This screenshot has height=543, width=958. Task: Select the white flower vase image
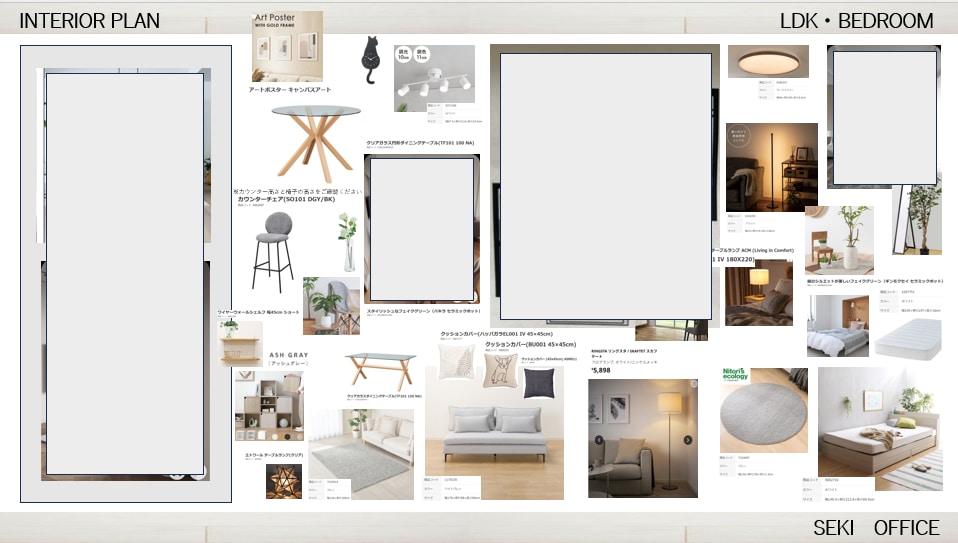[x=348, y=242]
